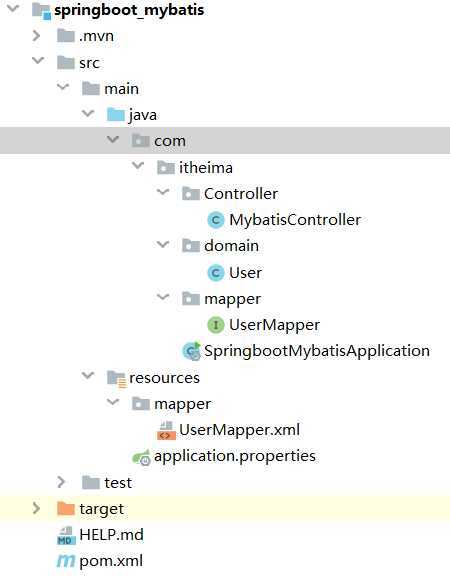The width and height of the screenshot is (450, 577).
Task: Click the main folder icon
Action: [x=91, y=88]
